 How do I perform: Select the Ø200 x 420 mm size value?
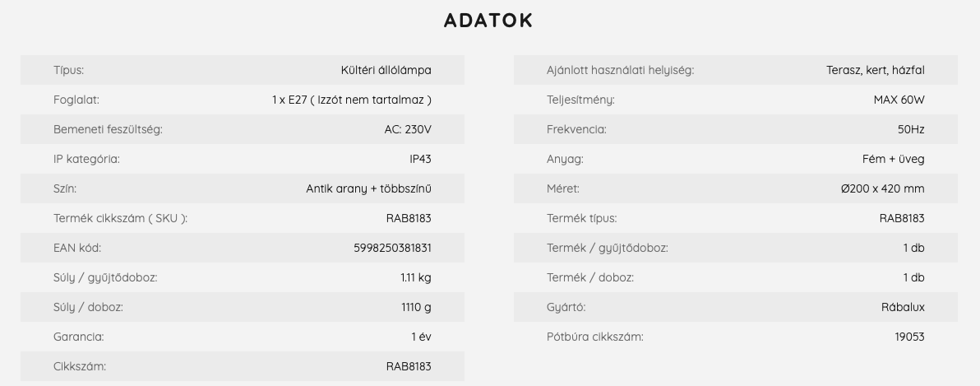tap(882, 188)
